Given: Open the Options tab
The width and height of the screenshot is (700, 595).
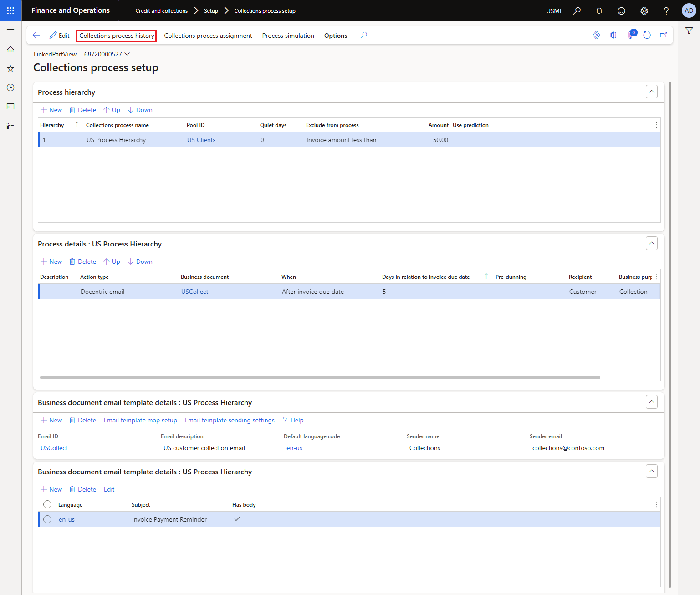Looking at the screenshot, I should pos(336,36).
